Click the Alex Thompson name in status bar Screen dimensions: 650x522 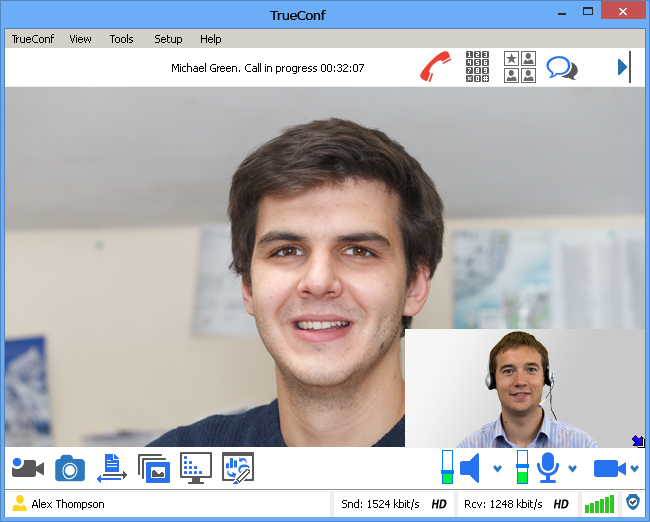click(x=68, y=504)
